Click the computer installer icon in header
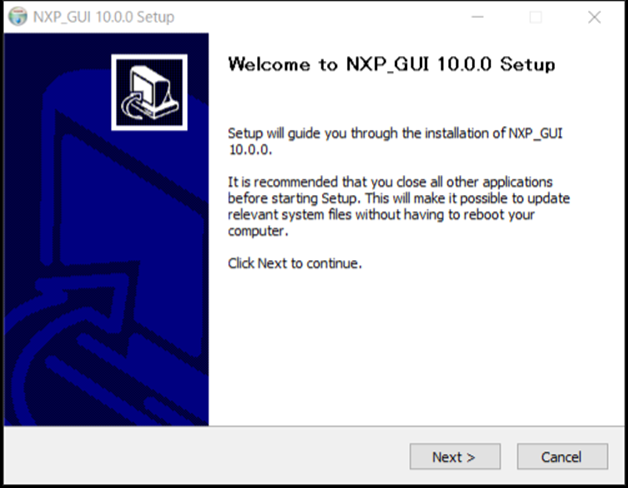628x488 pixels. coord(147,92)
